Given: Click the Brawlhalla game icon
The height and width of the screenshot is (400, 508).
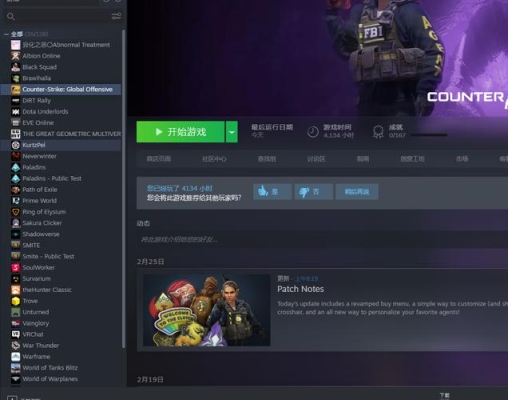Looking at the screenshot, I should point(16,78).
